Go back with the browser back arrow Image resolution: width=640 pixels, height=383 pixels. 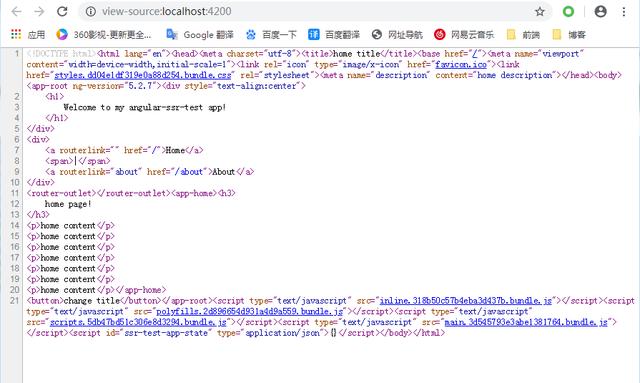tap(16, 11)
